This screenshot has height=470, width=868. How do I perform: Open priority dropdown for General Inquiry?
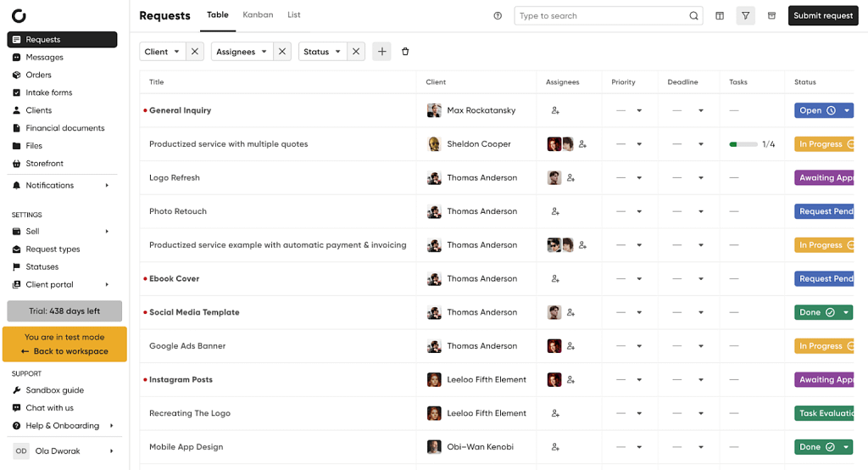[x=639, y=111]
